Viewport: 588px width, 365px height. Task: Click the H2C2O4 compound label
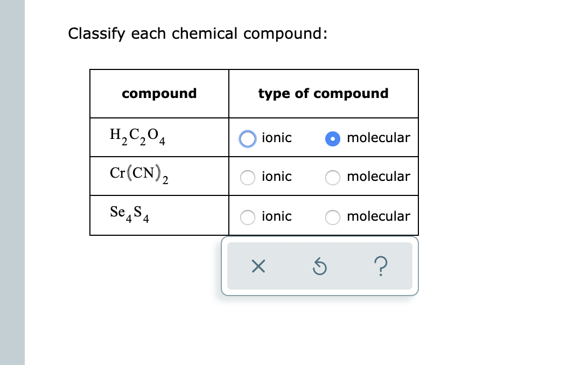(136, 137)
